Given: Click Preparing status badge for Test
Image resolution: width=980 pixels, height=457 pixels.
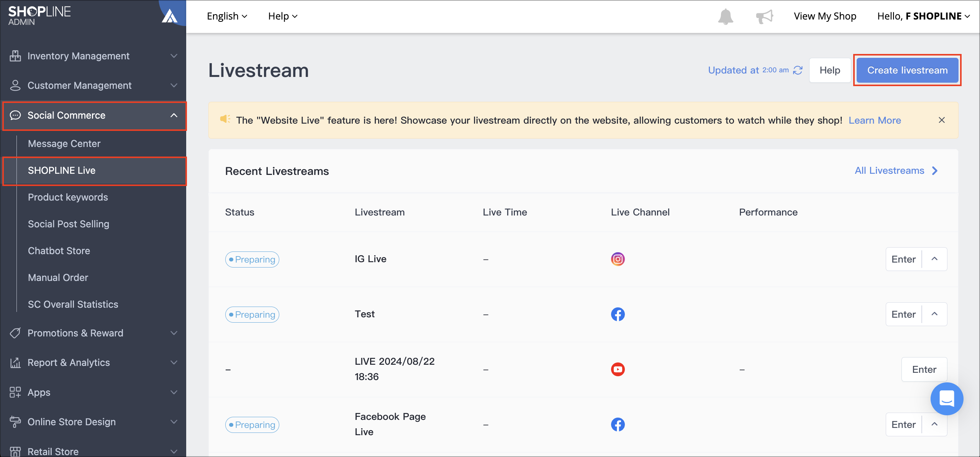Looking at the screenshot, I should (252, 315).
